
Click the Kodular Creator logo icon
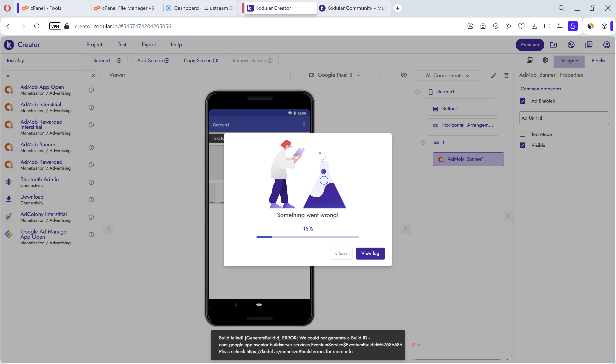9,45
